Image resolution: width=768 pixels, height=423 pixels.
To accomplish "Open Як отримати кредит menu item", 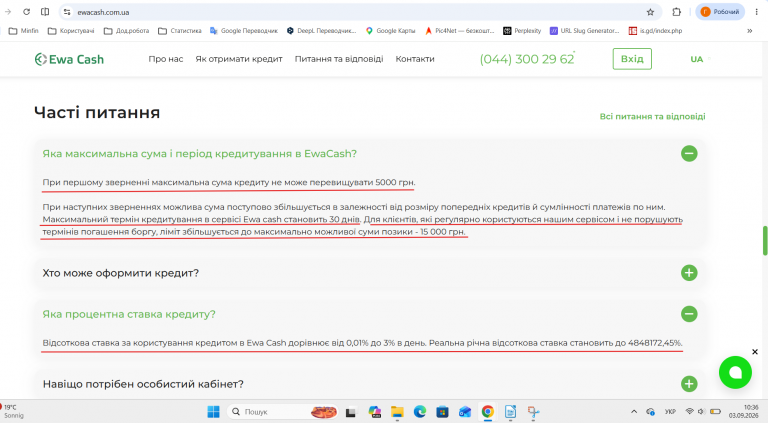I will click(x=239, y=59).
